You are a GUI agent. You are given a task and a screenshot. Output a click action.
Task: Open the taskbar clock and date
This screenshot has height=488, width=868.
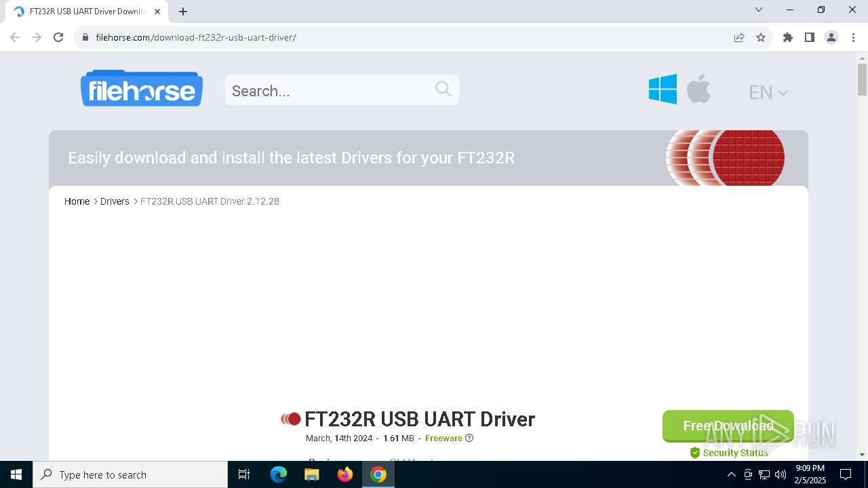(810, 474)
